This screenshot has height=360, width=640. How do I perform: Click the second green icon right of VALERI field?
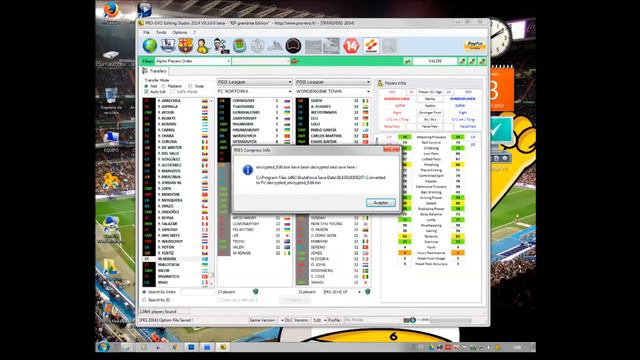[472, 61]
